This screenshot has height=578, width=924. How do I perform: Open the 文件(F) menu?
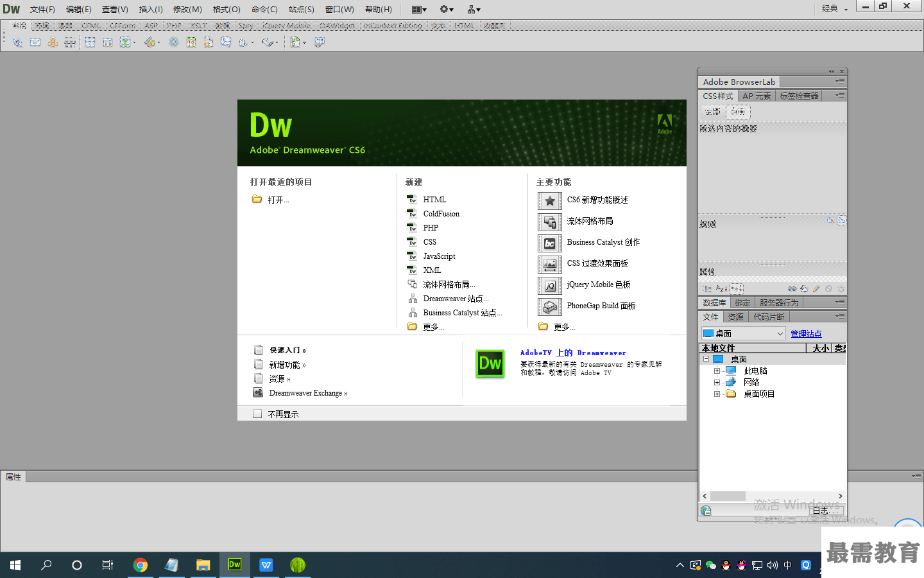pos(42,9)
